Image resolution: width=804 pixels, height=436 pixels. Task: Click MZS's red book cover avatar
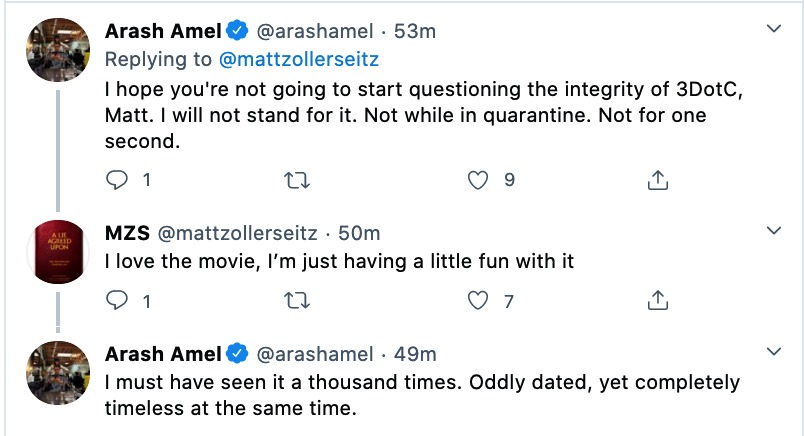[x=58, y=252]
